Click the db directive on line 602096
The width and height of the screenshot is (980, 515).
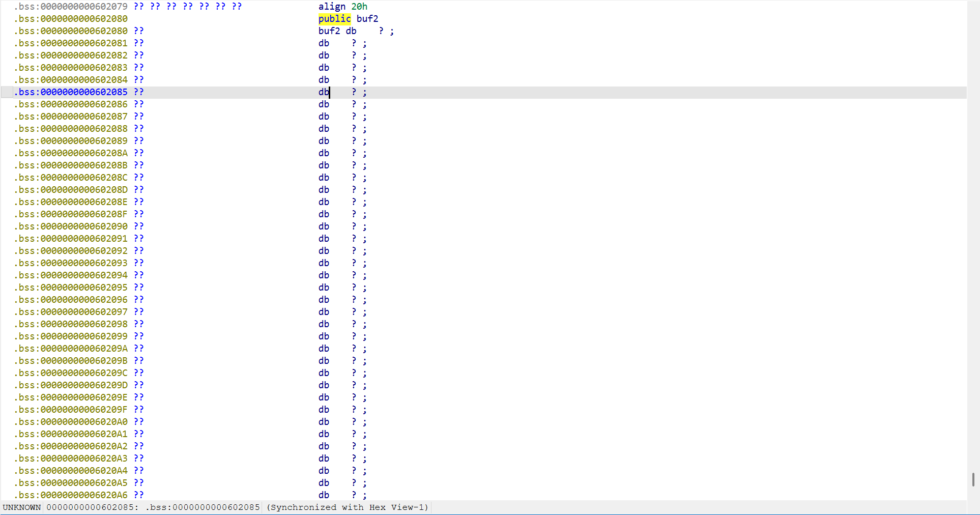324,300
